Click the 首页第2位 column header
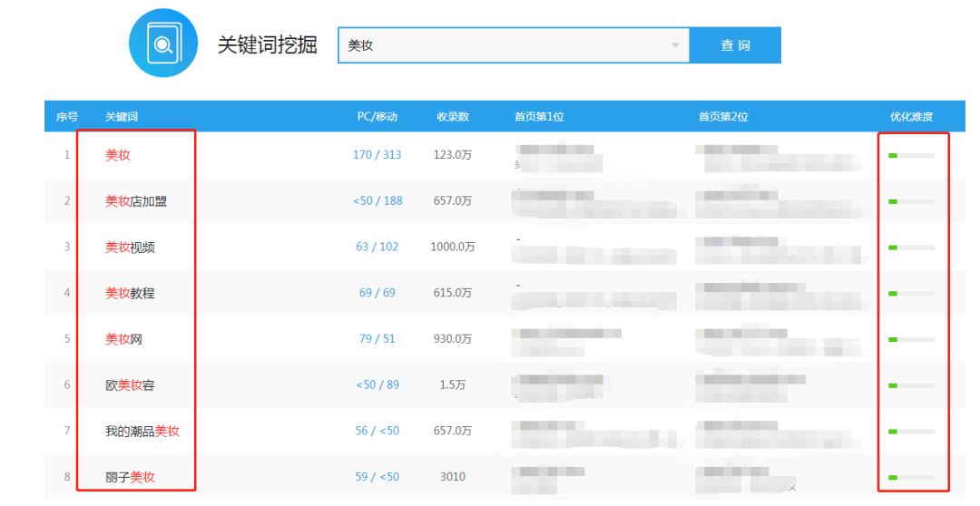The width and height of the screenshot is (980, 506). 723,117
